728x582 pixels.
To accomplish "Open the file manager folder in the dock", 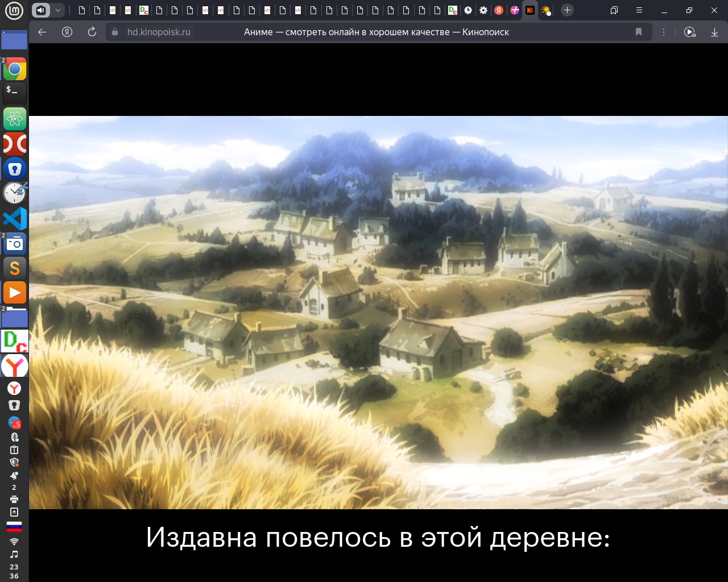I will pyautogui.click(x=15, y=317).
